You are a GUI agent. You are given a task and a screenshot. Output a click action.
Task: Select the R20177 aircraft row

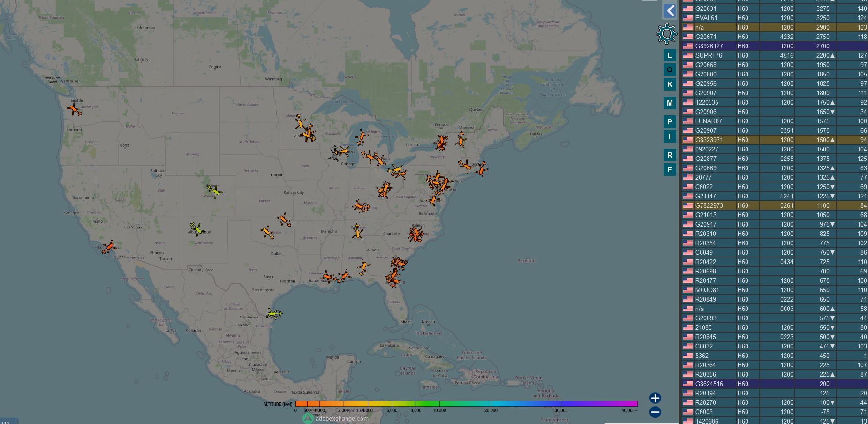(x=775, y=280)
